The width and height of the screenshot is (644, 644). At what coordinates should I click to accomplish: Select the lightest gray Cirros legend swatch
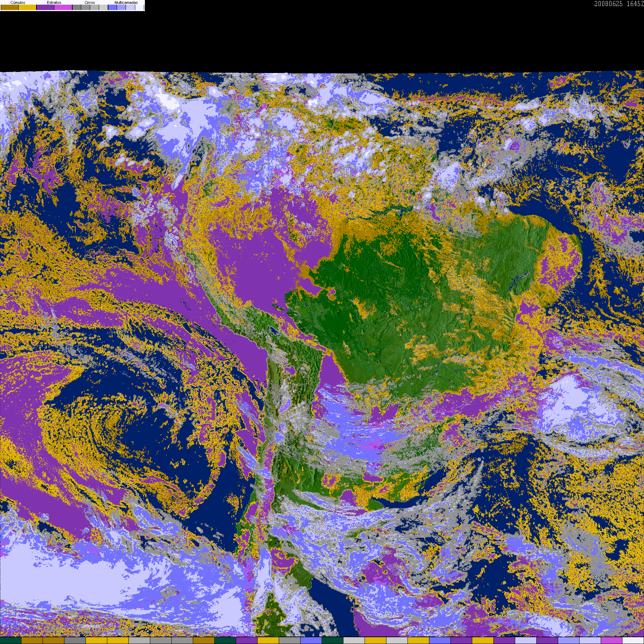click(x=103, y=7)
